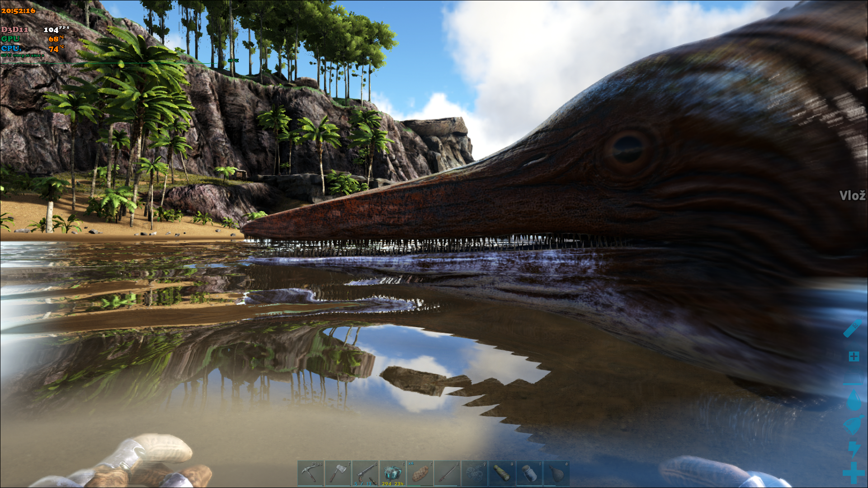This screenshot has height=488, width=868.
Task: Click the lightning bolt stamina icon
Action: [x=854, y=449]
